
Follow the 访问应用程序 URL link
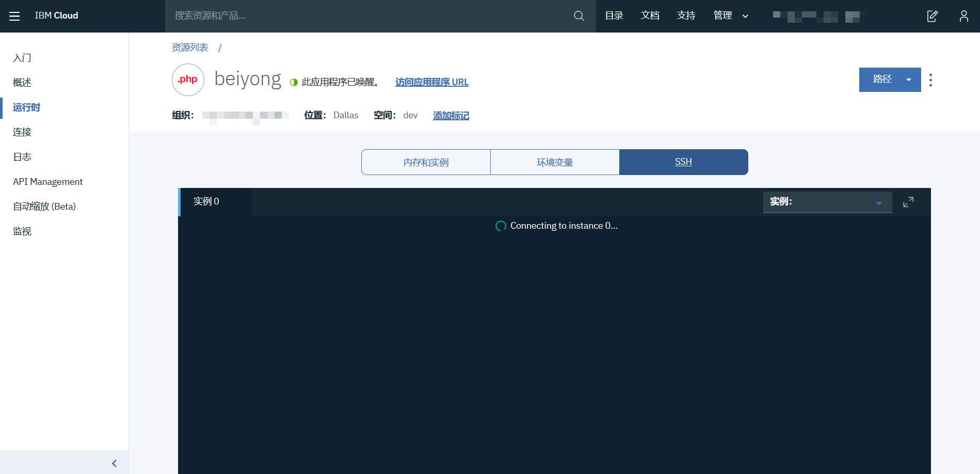432,82
